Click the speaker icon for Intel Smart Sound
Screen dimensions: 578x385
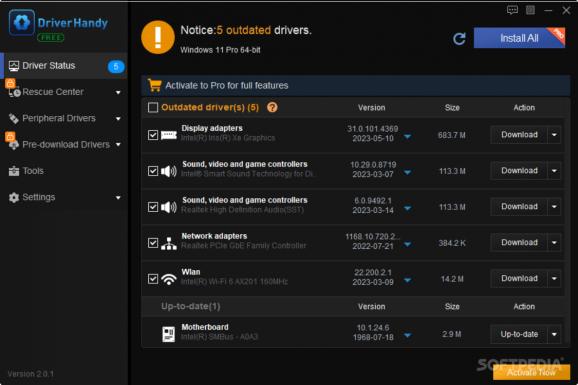[169, 171]
